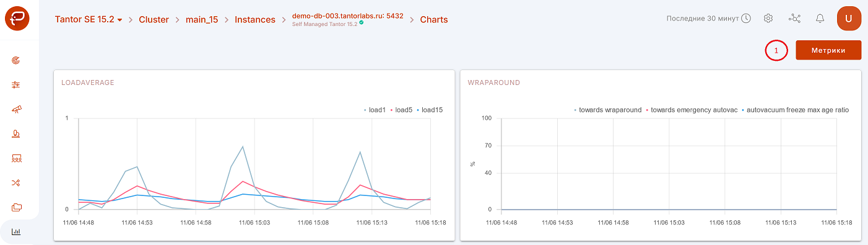Screen dimensions: 868x245
Task: Click the Tantor logo icon
Action: 17,19
